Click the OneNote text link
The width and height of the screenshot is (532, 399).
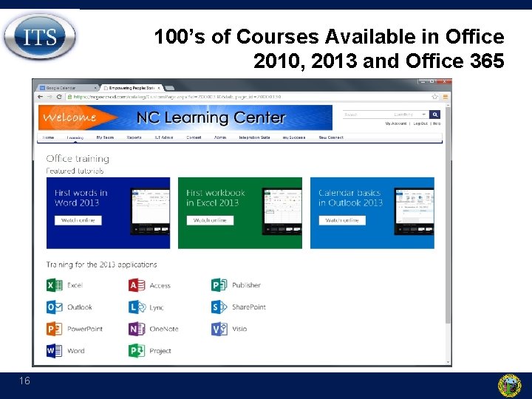click(x=164, y=329)
